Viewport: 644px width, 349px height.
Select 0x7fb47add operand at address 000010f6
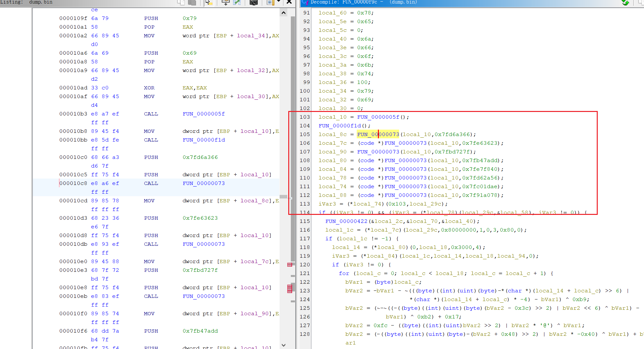pos(200,331)
